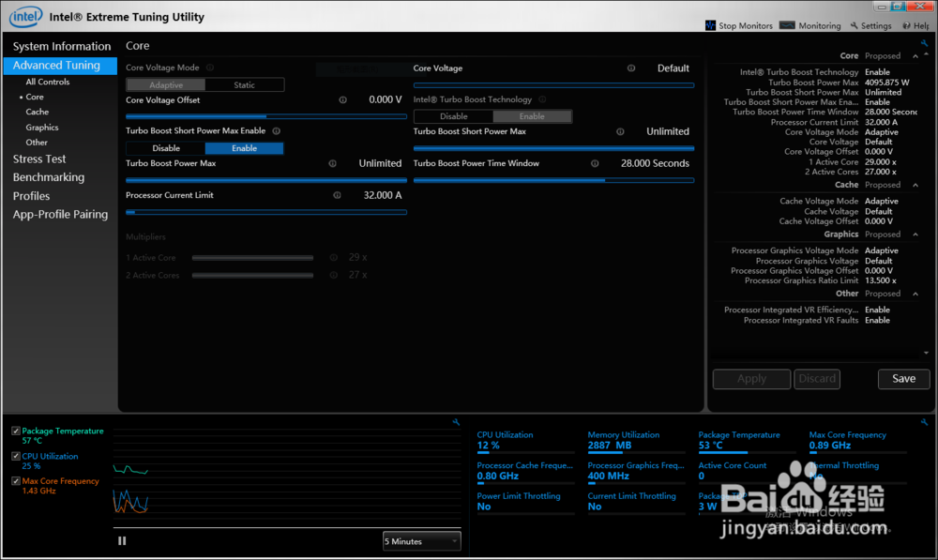Click the 2 Active Cores multiplier slider
The width and height of the screenshot is (938, 560).
(x=252, y=276)
